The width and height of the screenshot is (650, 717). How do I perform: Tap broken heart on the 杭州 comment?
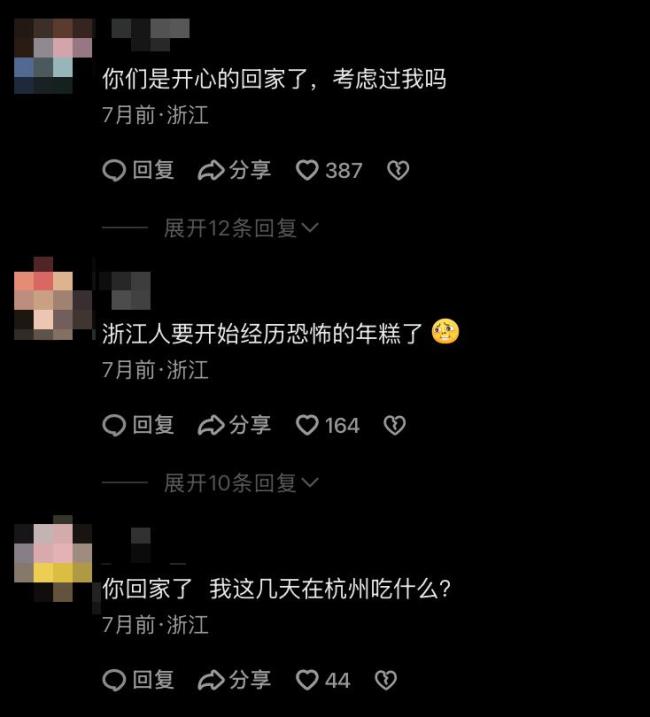(386, 680)
